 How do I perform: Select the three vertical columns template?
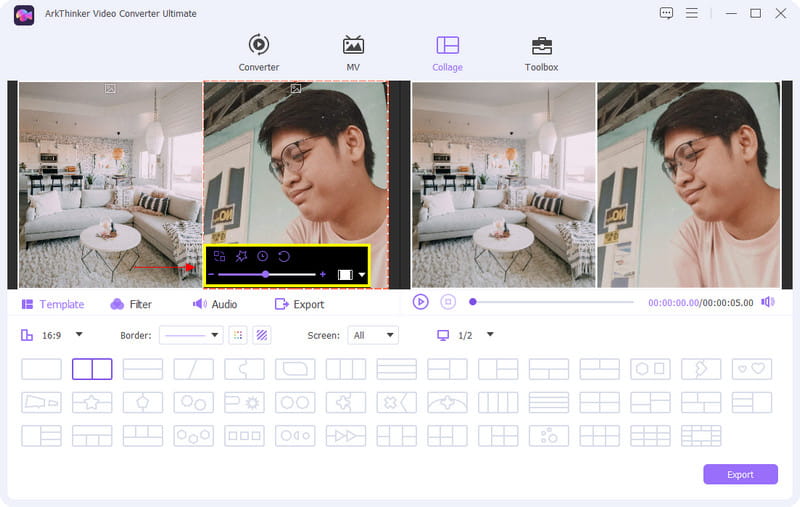click(346, 369)
